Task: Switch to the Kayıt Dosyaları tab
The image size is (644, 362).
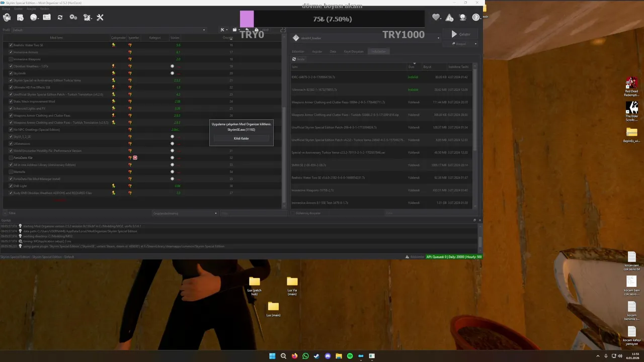Action: pos(354,51)
